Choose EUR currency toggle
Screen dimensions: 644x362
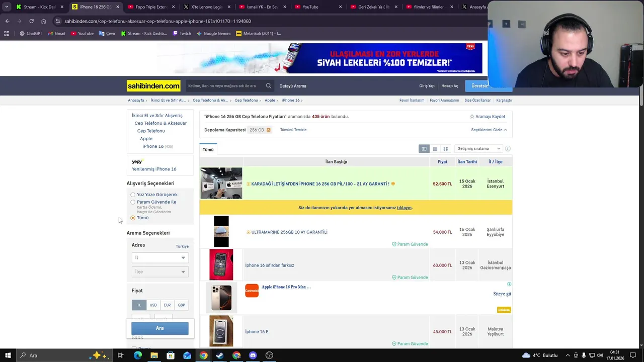pos(167,305)
